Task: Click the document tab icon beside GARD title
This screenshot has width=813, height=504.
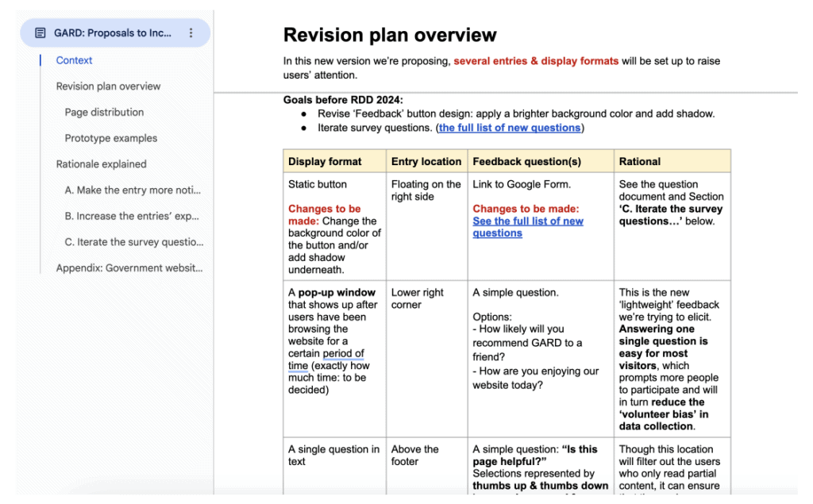Action: click(x=40, y=33)
